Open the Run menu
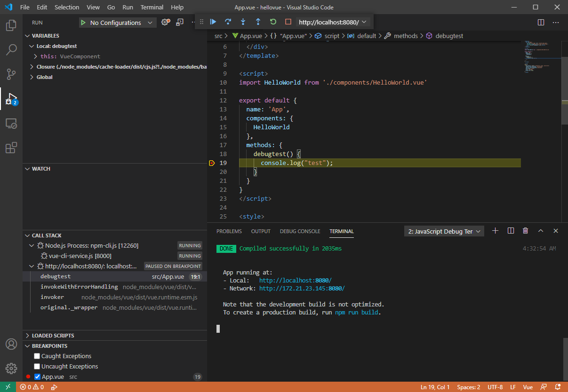This screenshot has width=568, height=392. point(128,7)
